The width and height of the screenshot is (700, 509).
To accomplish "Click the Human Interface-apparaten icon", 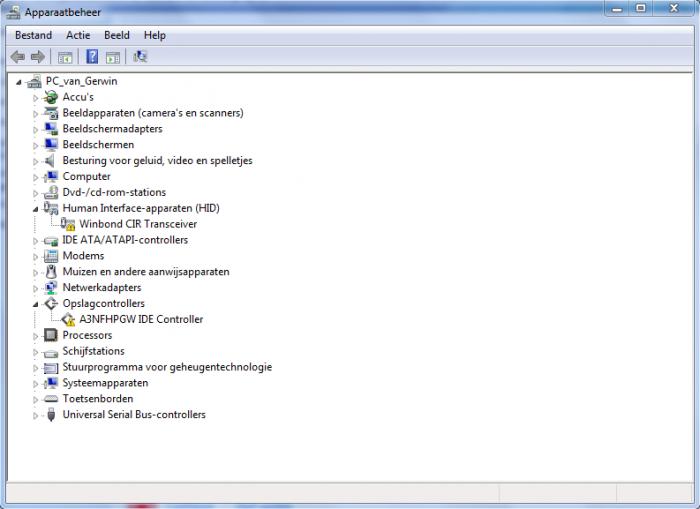I will (x=51, y=208).
